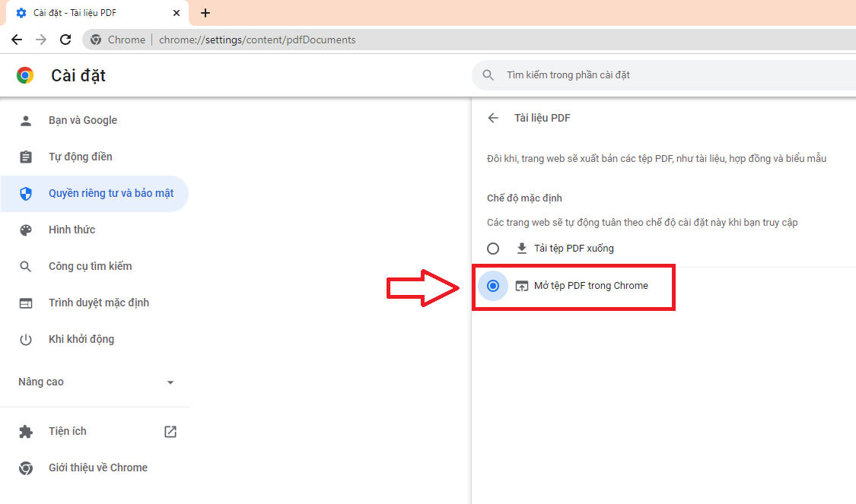Open Khi khởi động settings section
The height and width of the screenshot is (504, 856).
point(96,340)
